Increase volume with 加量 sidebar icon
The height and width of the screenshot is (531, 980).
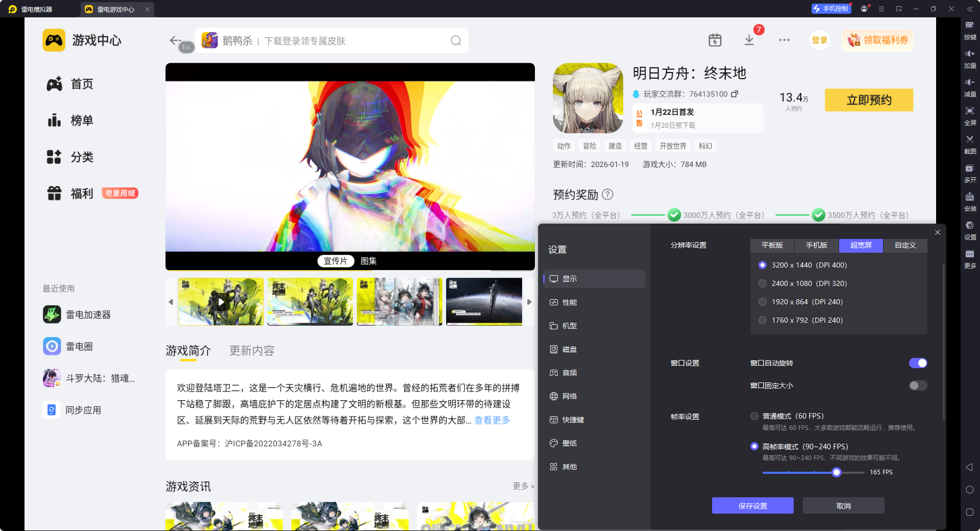point(970,59)
